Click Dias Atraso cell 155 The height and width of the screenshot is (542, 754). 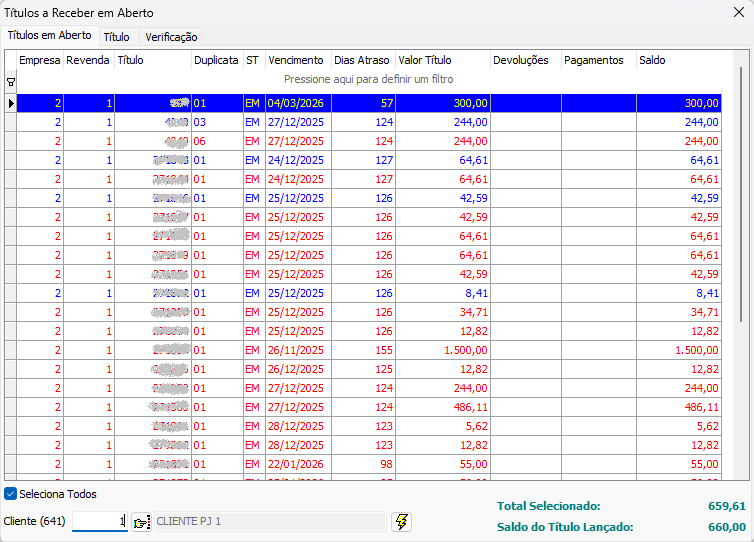click(363, 350)
